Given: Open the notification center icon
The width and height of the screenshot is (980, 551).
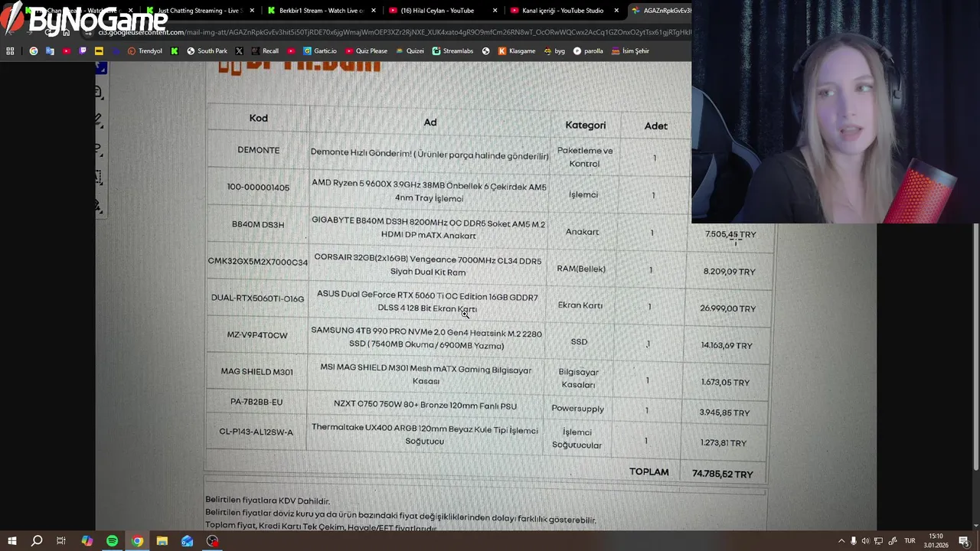Looking at the screenshot, I should [x=965, y=541].
